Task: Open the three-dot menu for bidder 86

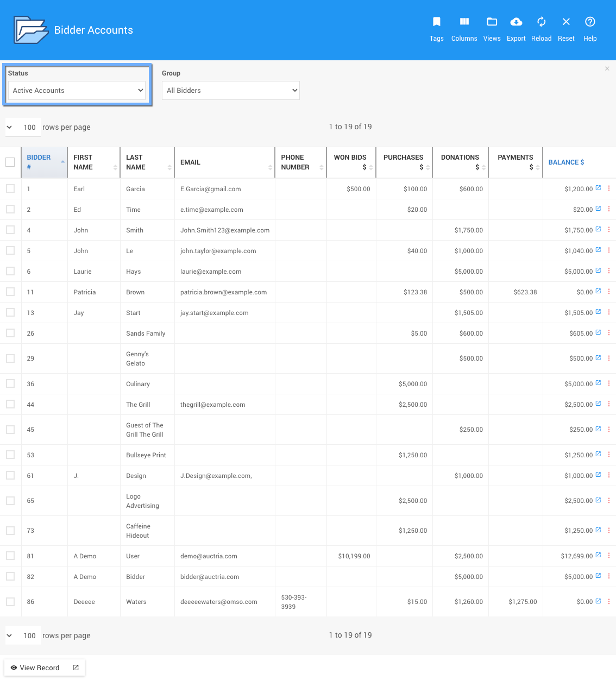Action: click(x=608, y=601)
